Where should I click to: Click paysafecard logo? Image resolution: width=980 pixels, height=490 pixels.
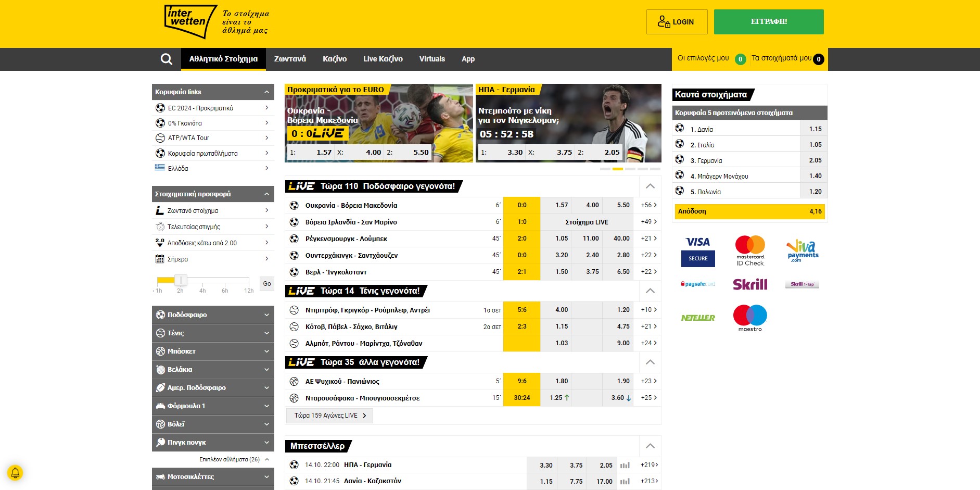click(698, 284)
